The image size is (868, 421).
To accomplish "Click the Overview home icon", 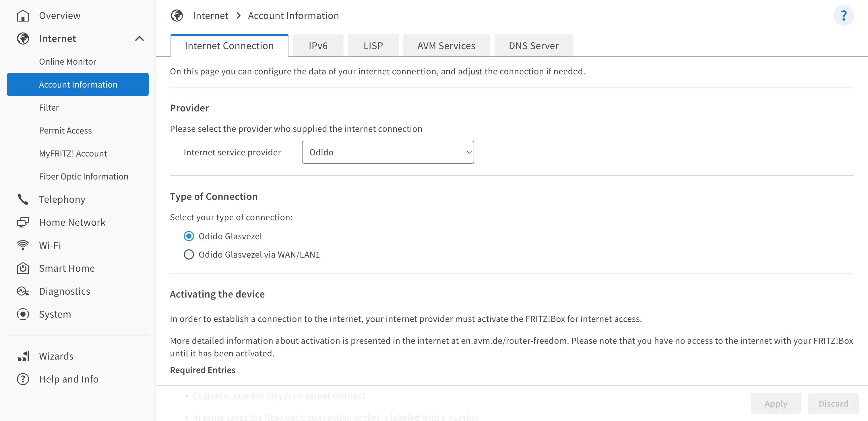I will pyautogui.click(x=23, y=16).
